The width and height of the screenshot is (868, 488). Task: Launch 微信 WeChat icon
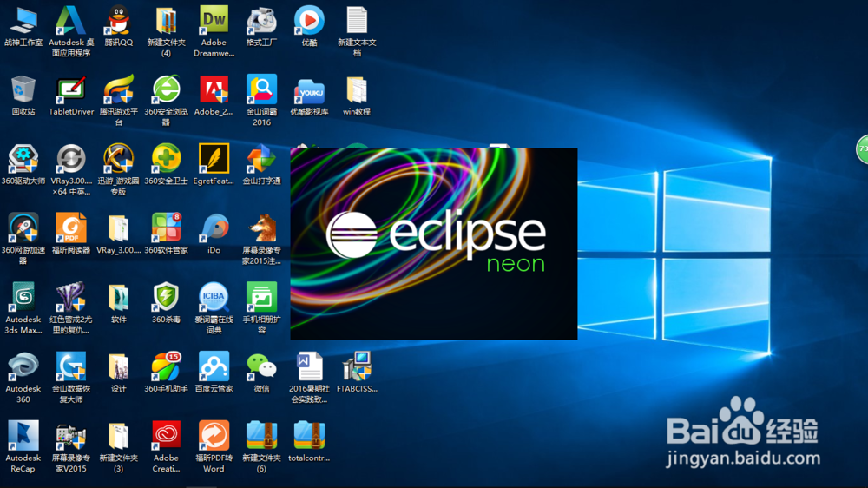(261, 366)
